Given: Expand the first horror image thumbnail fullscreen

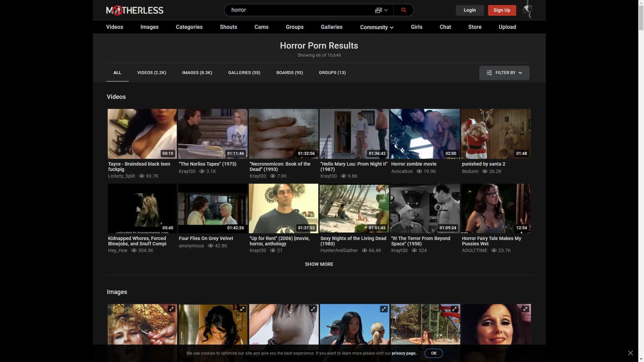Looking at the screenshot, I should coord(171,309).
